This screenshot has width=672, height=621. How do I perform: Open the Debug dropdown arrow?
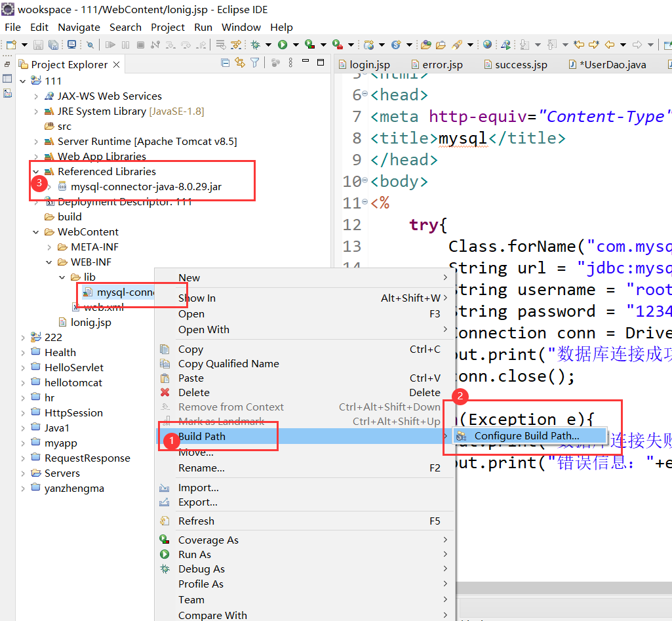[x=268, y=45]
